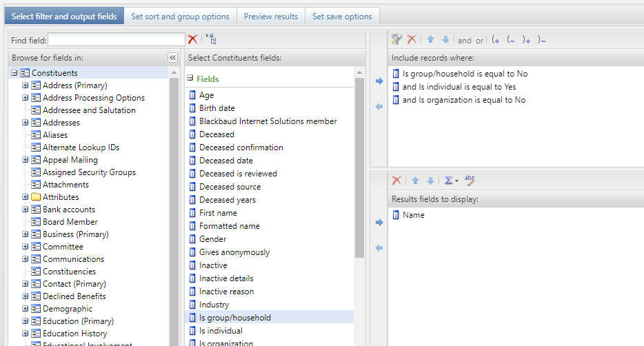Screen dimensions: 644x346
Task: Add a close parenthesis to filter
Action: point(526,40)
